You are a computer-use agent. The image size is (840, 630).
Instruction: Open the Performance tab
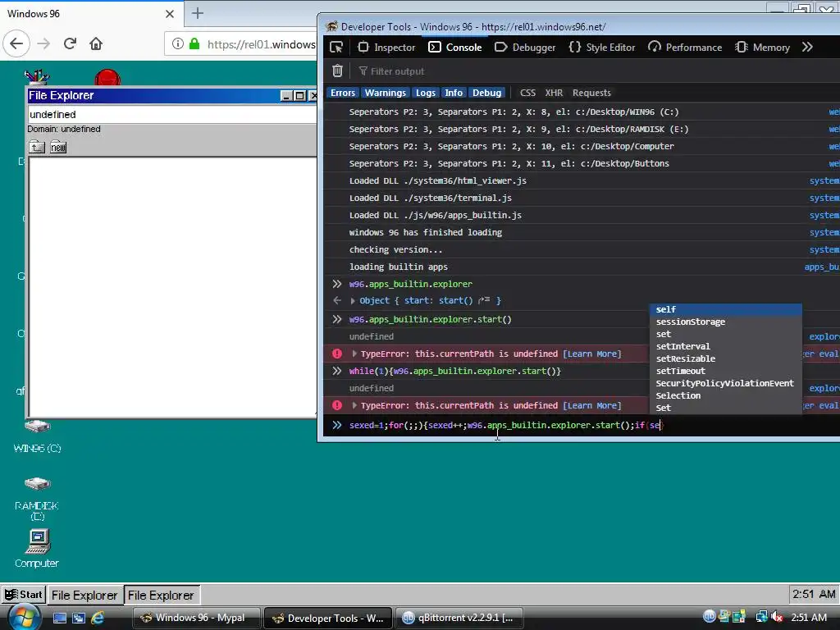point(685,47)
